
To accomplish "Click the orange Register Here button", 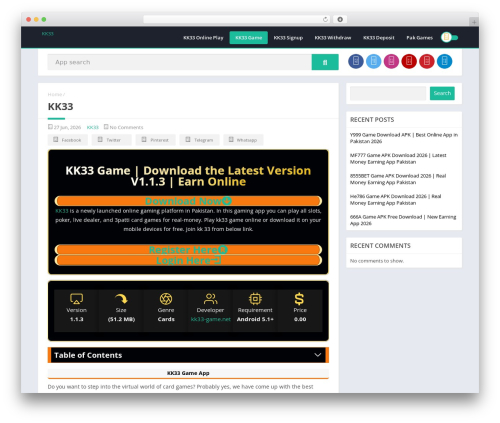I will tap(188, 250).
